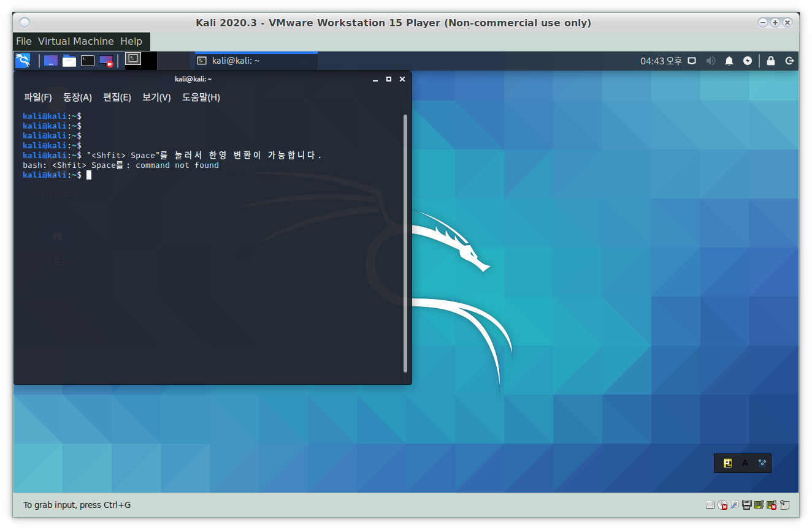The width and height of the screenshot is (812, 530).
Task: Open the Kali dragon applications menu
Action: click(23, 61)
